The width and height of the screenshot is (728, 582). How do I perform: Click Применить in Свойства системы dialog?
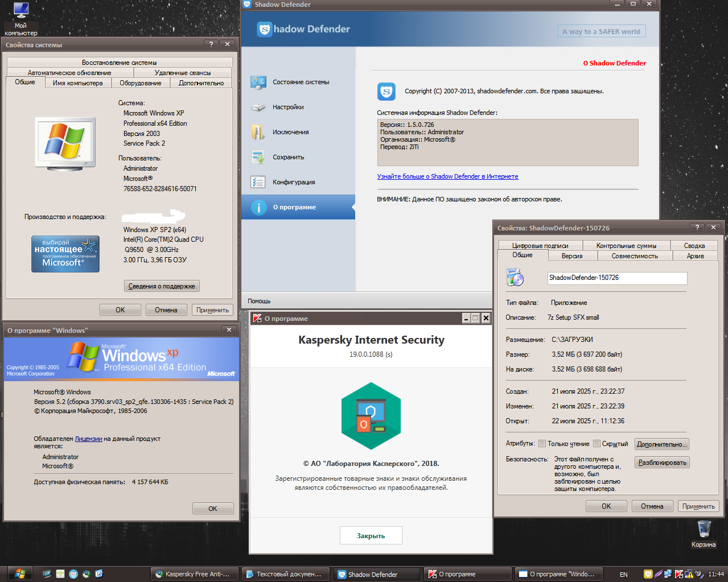[212, 310]
